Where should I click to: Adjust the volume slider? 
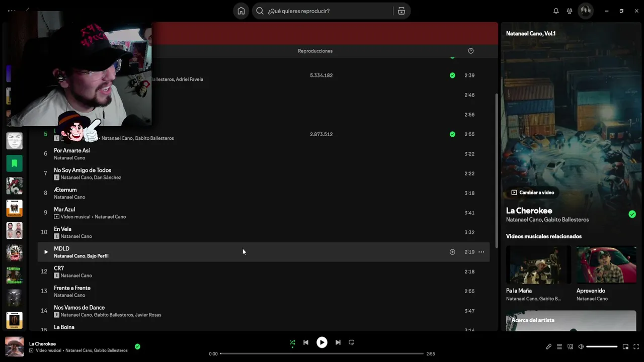(602, 346)
